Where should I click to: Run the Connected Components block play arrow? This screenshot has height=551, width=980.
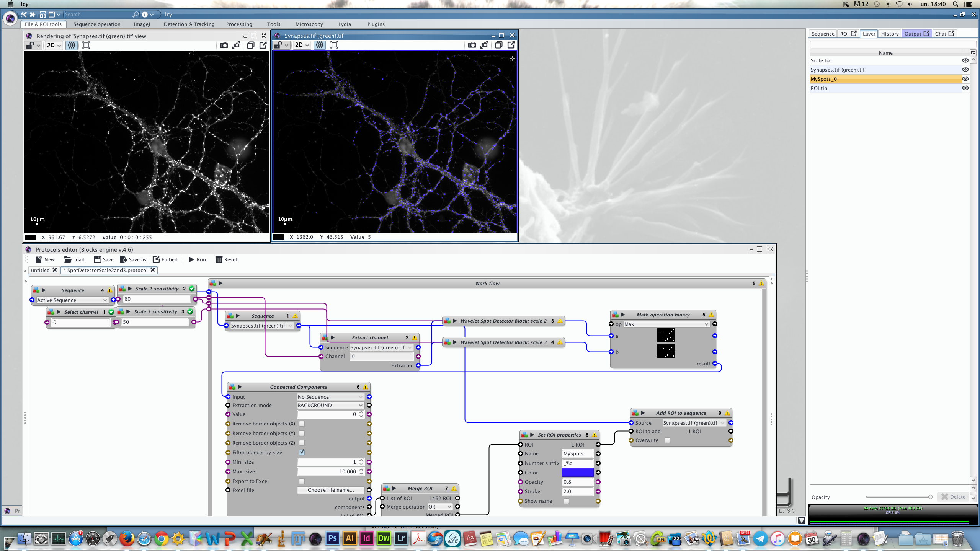click(x=240, y=387)
